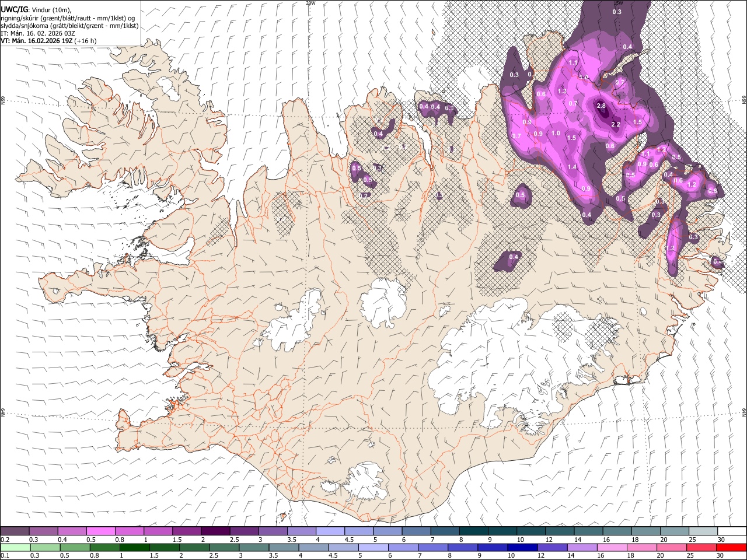Click upper legend swatch between 1 and 1.5
The width and height of the screenshot is (747, 560).
pyautogui.click(x=158, y=531)
